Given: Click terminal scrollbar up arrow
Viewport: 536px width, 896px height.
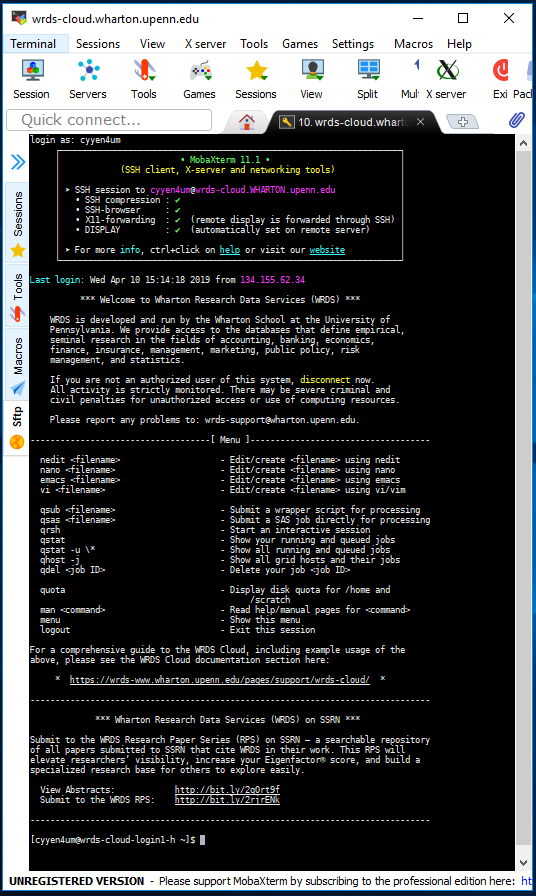Looking at the screenshot, I should tap(523, 143).
